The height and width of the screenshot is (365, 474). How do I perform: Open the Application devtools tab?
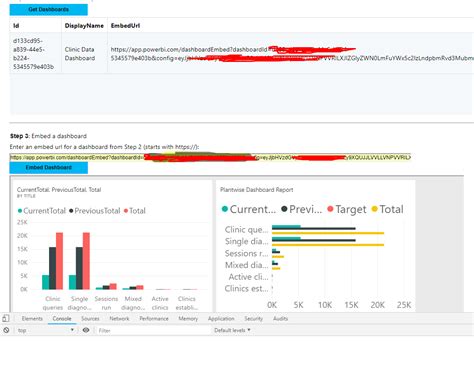click(221, 319)
